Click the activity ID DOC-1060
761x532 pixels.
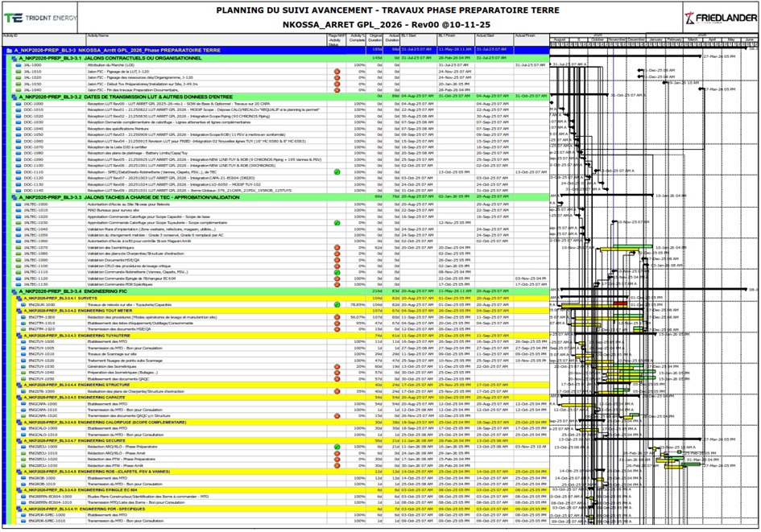coord(34,141)
